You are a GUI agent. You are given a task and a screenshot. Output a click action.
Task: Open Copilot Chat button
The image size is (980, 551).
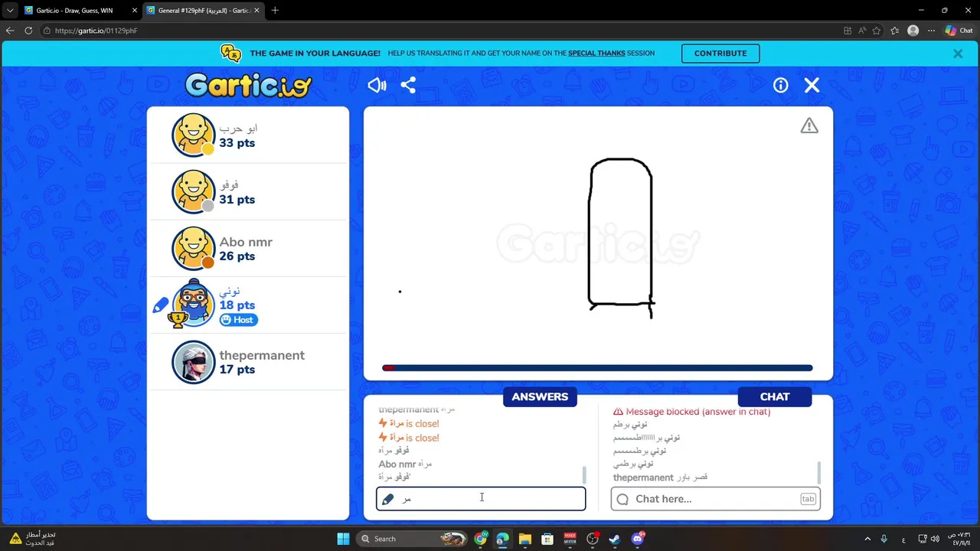(959, 31)
